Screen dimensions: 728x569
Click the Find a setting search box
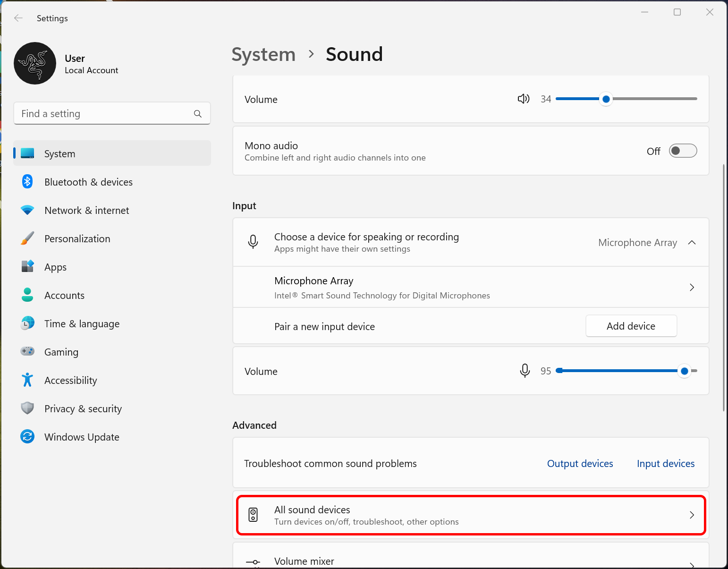(x=104, y=114)
